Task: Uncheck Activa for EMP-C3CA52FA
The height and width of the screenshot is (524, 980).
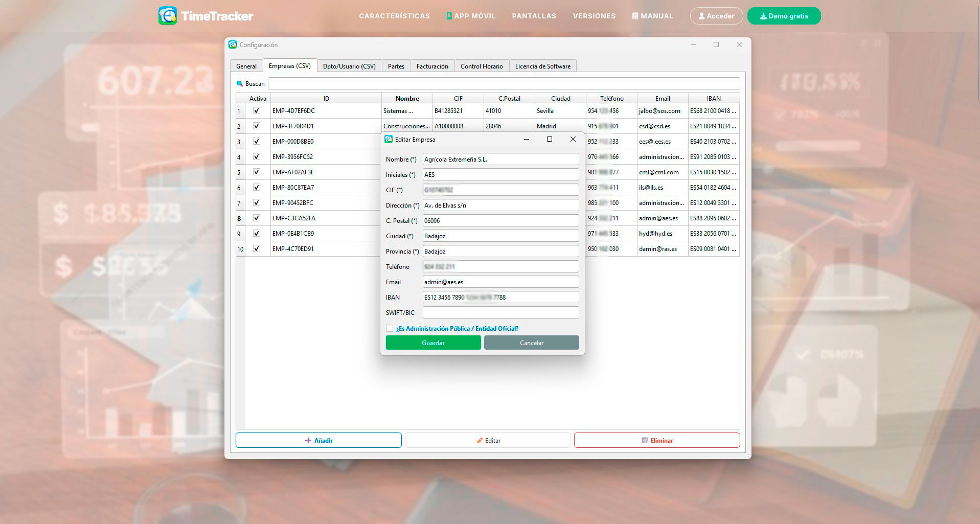Action: 257,218
